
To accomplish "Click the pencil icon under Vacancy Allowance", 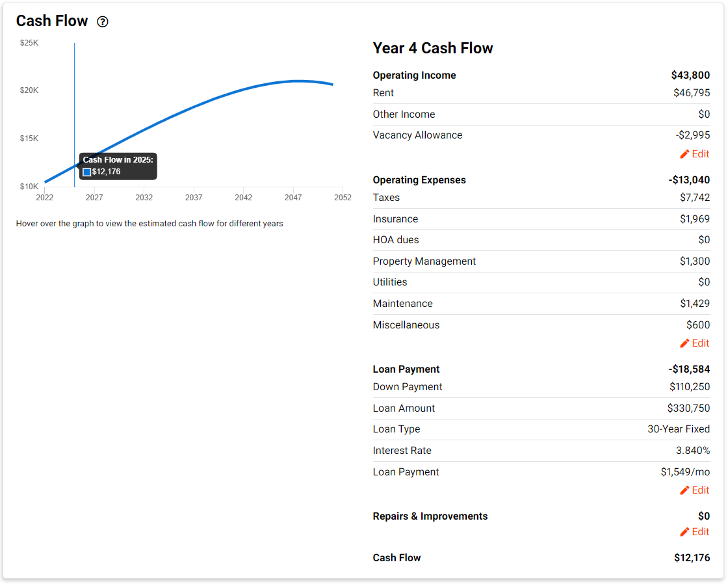I will coord(684,154).
